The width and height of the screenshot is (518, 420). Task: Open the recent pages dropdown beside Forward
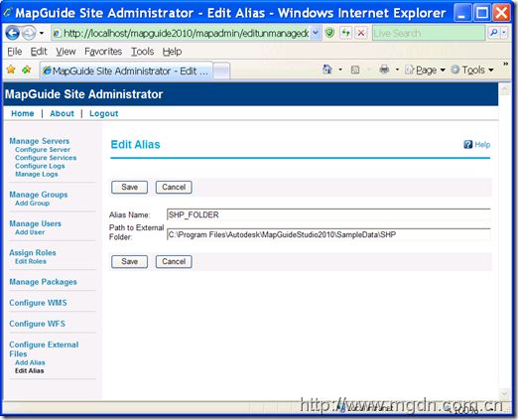coord(42,33)
